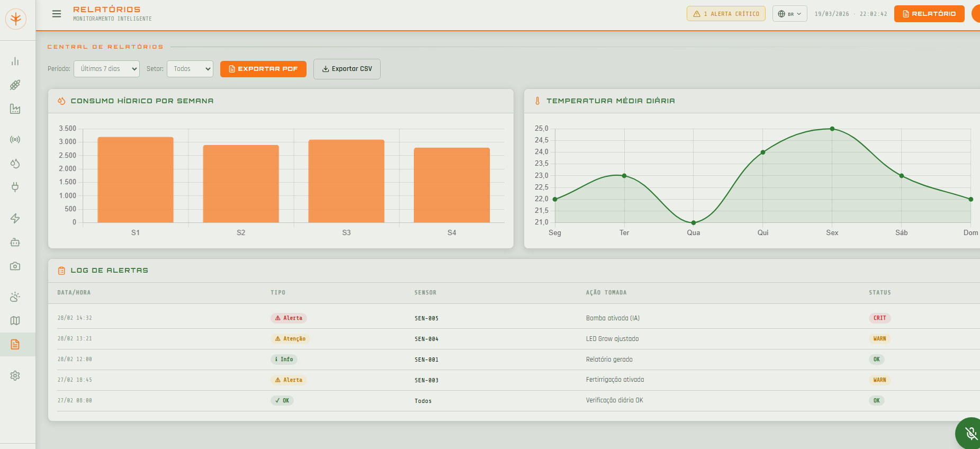The height and width of the screenshot is (449, 980).
Task: Open the reports document sidebar icon
Action: pyautogui.click(x=15, y=344)
